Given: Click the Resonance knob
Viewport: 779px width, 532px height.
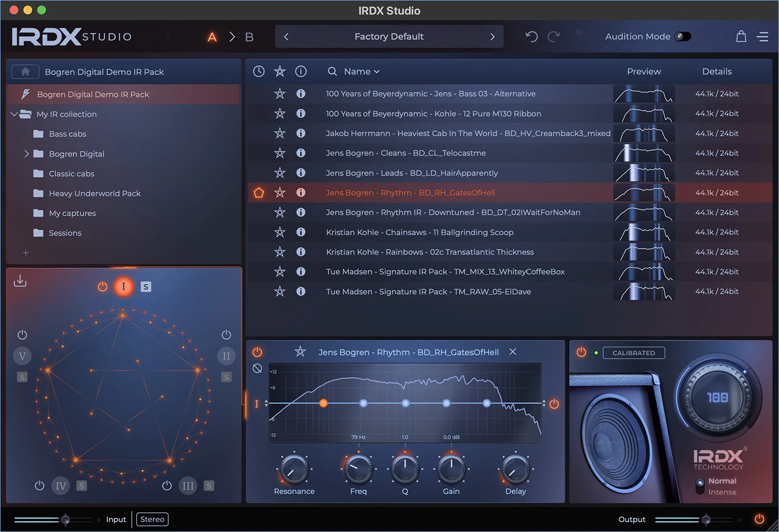Looking at the screenshot, I should [294, 469].
